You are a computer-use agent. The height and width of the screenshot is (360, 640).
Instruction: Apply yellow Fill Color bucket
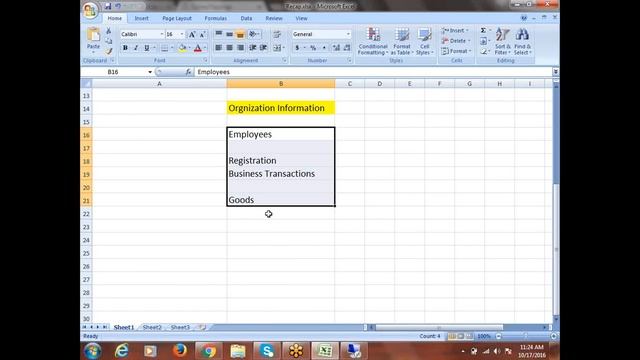click(x=182, y=48)
